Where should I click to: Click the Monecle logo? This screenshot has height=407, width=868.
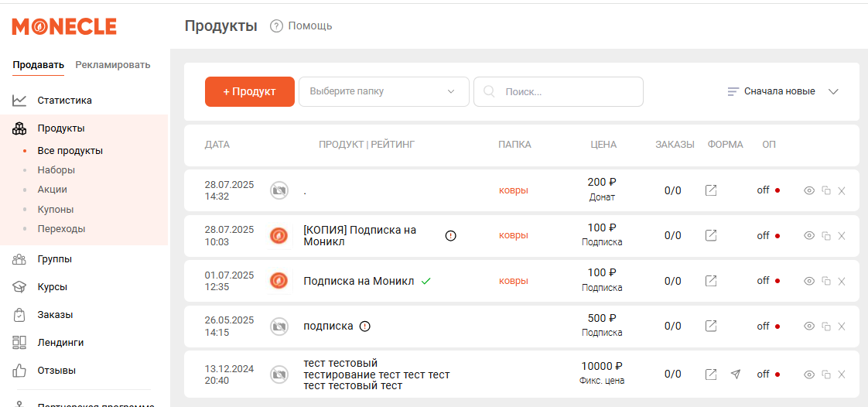(64, 27)
